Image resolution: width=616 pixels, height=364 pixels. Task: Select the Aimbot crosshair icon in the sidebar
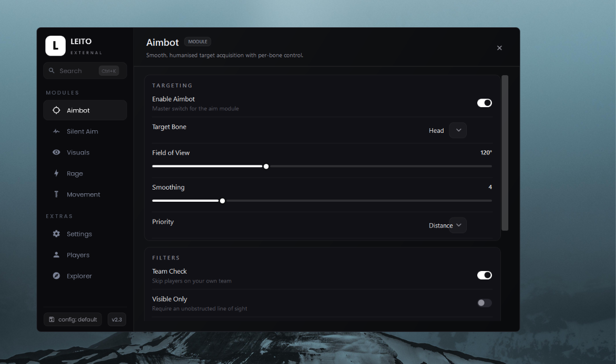56,110
